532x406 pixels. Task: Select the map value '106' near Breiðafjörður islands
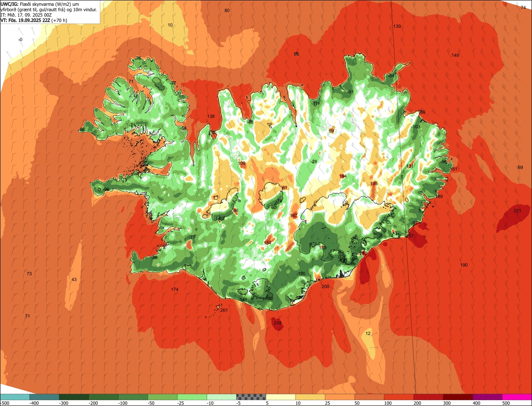coord(144,159)
